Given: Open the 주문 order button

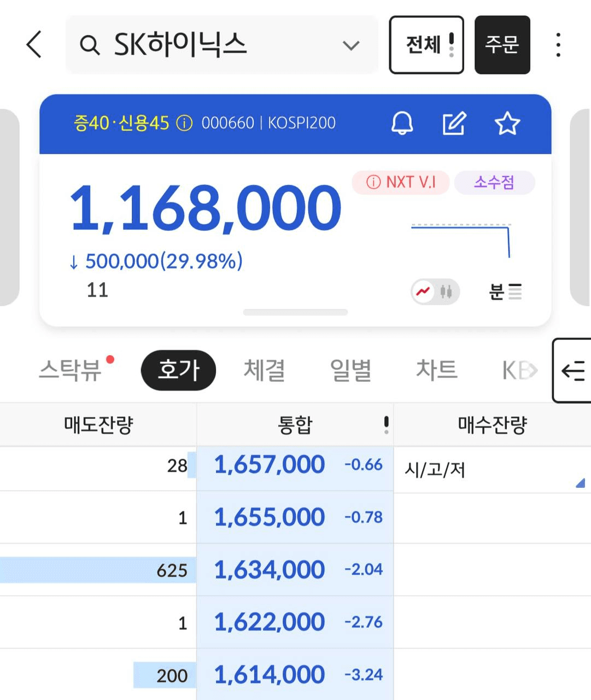Looking at the screenshot, I should click(x=502, y=45).
